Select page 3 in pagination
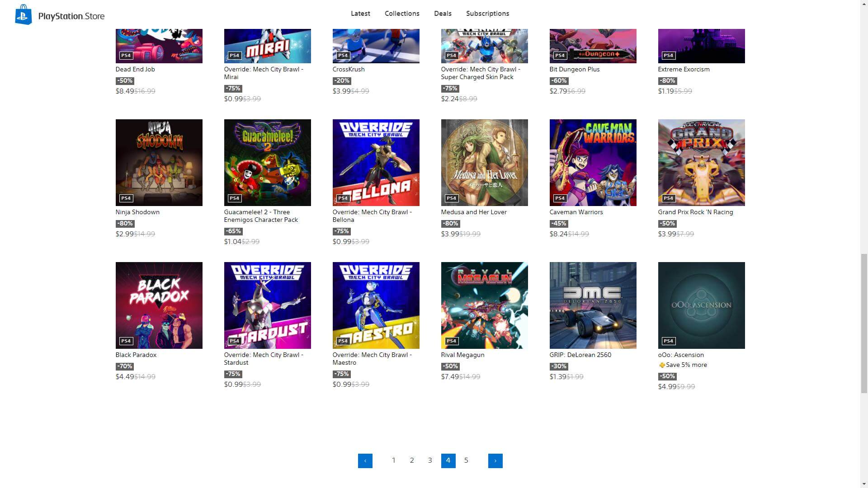 click(x=430, y=460)
